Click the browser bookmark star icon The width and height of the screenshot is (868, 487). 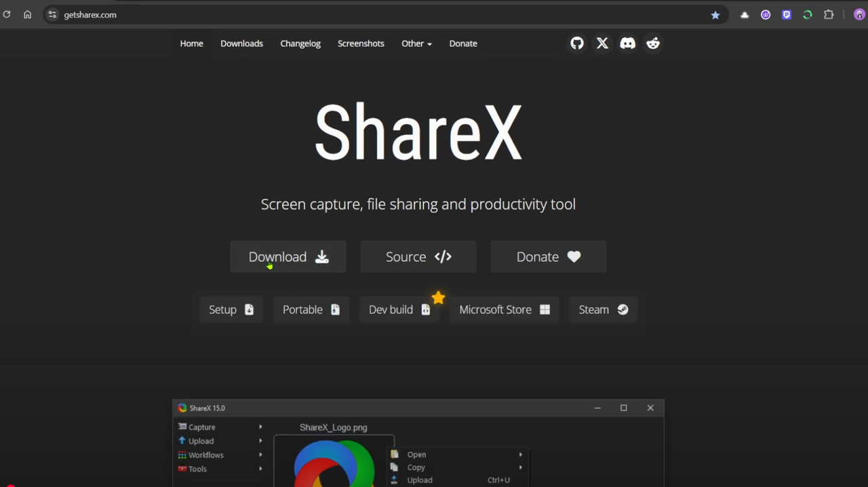point(715,14)
